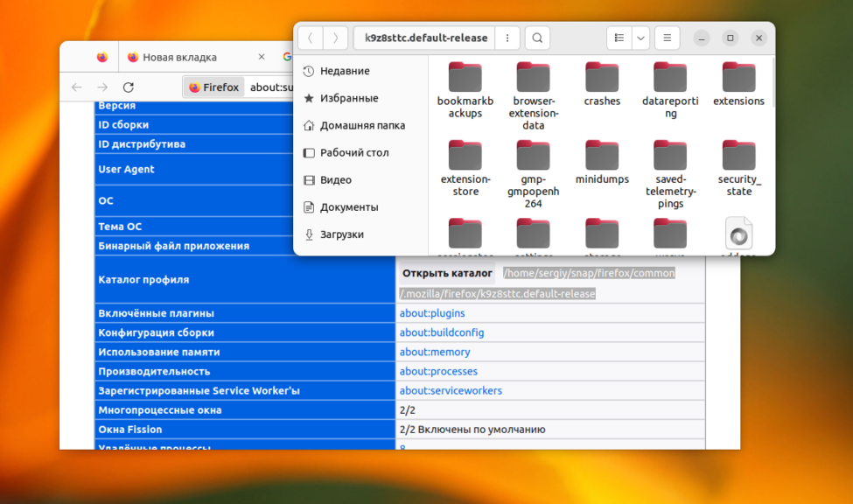Open the about:serviceworkers link

451,391
